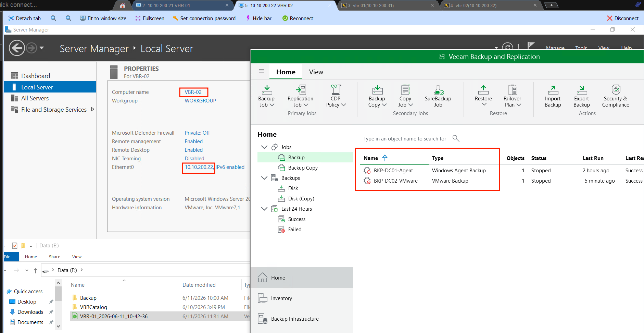Switch to vhr-01(10.10.200.31) connection tab
Image resolution: width=644 pixels, height=333 pixels.
[x=388, y=5]
